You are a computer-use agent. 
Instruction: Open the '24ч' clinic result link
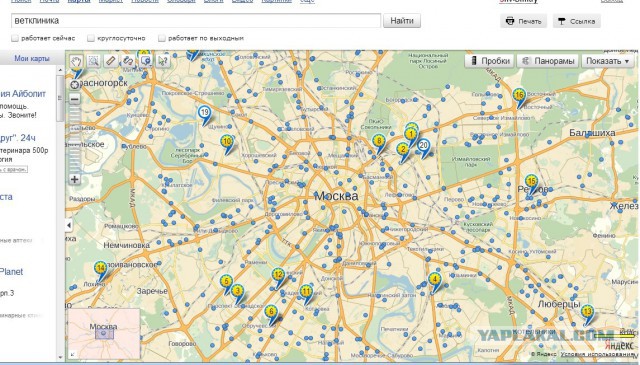tap(18, 138)
